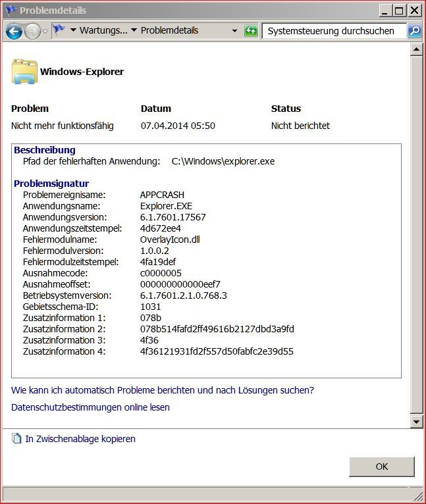The width and height of the screenshot is (426, 504).
Task: Refresh the page with green arrows icon
Action: point(251,31)
